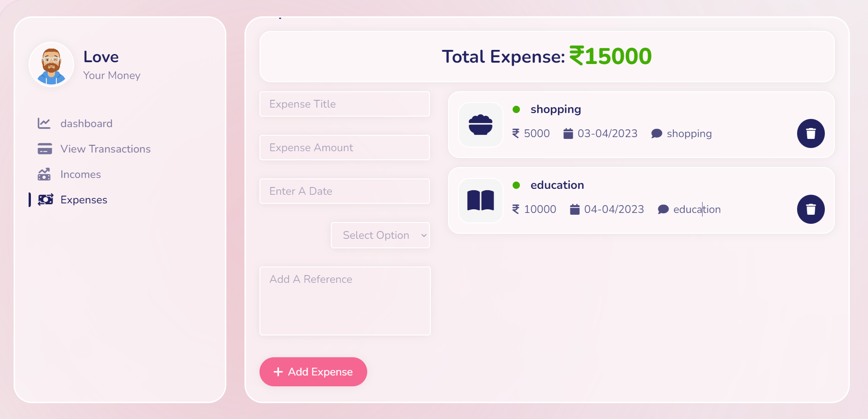Select the View Transactions card icon
The height and width of the screenshot is (419, 868).
tap(44, 148)
